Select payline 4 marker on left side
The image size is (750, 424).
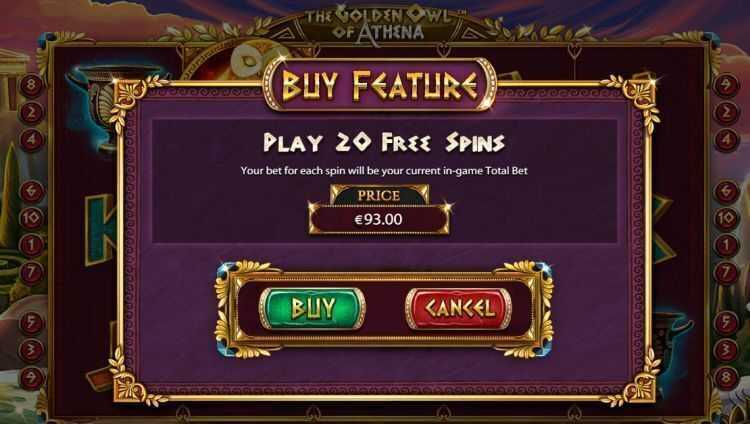pos(31,140)
